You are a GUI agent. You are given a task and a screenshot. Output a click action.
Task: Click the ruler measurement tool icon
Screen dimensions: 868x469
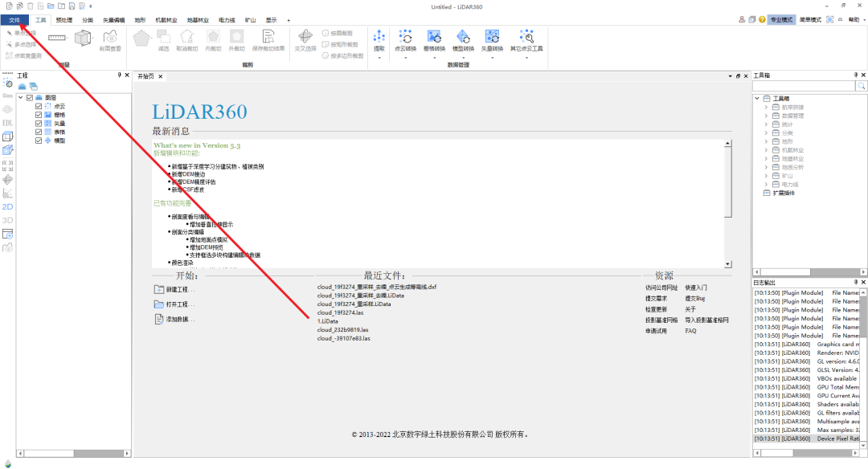57,38
